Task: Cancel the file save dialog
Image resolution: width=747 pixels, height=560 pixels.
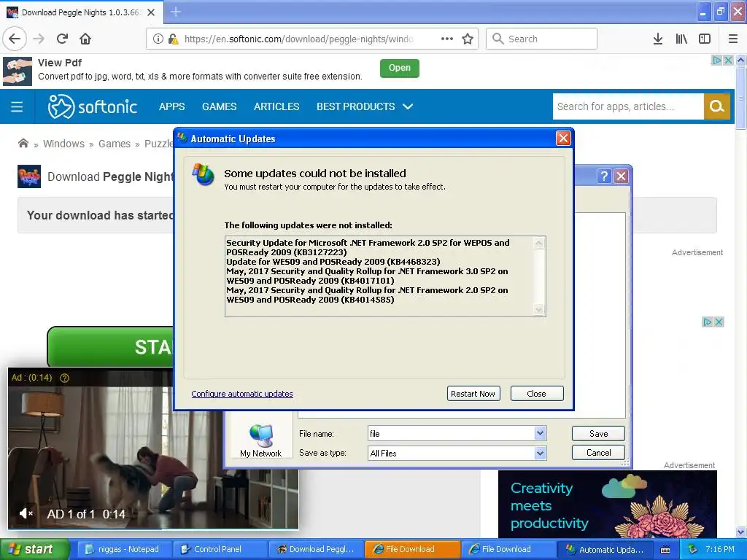Action: (598, 452)
